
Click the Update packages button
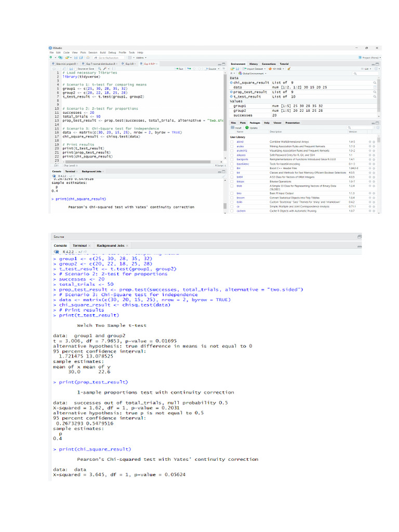click(252, 128)
